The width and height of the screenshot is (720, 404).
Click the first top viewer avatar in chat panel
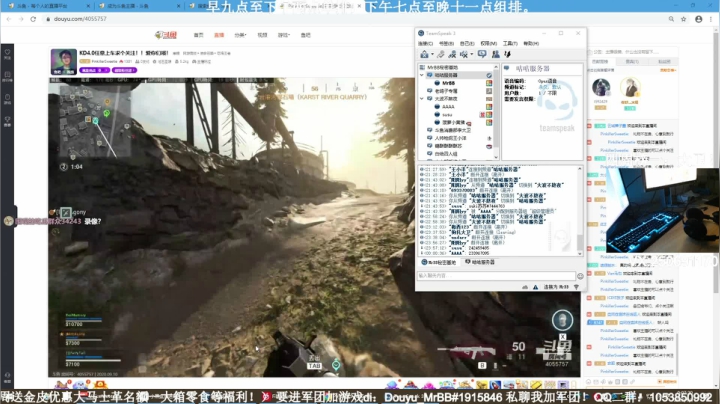click(x=601, y=87)
